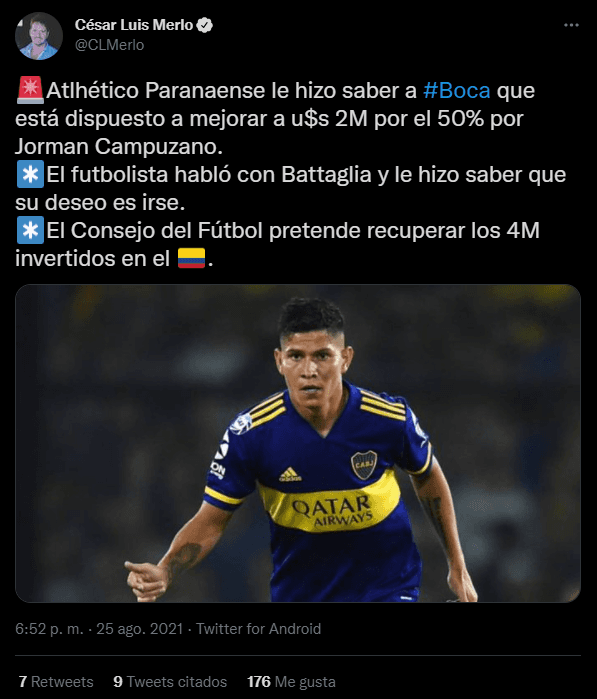The height and width of the screenshot is (699, 597).
Task: Click the red siren emoji
Action: (30, 90)
